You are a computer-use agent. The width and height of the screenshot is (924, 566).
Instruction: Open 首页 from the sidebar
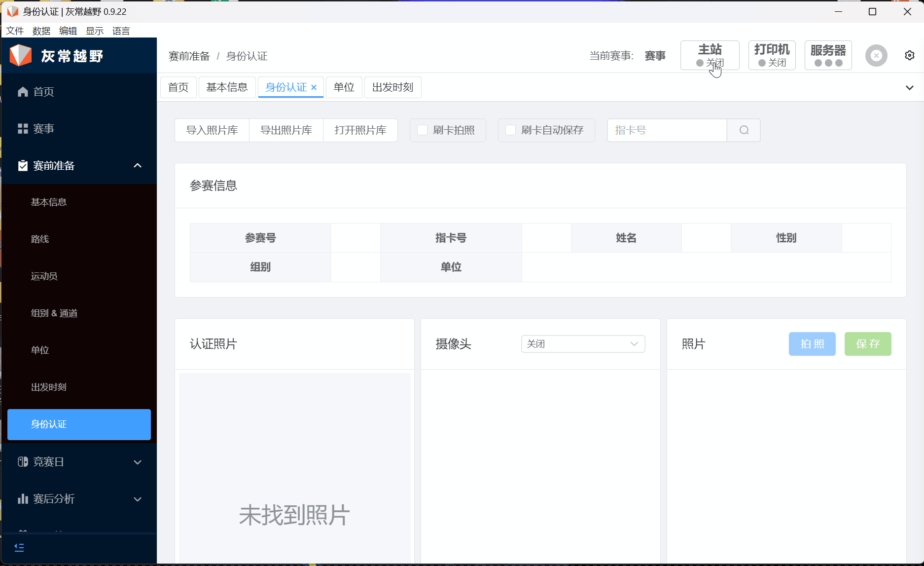tap(43, 92)
